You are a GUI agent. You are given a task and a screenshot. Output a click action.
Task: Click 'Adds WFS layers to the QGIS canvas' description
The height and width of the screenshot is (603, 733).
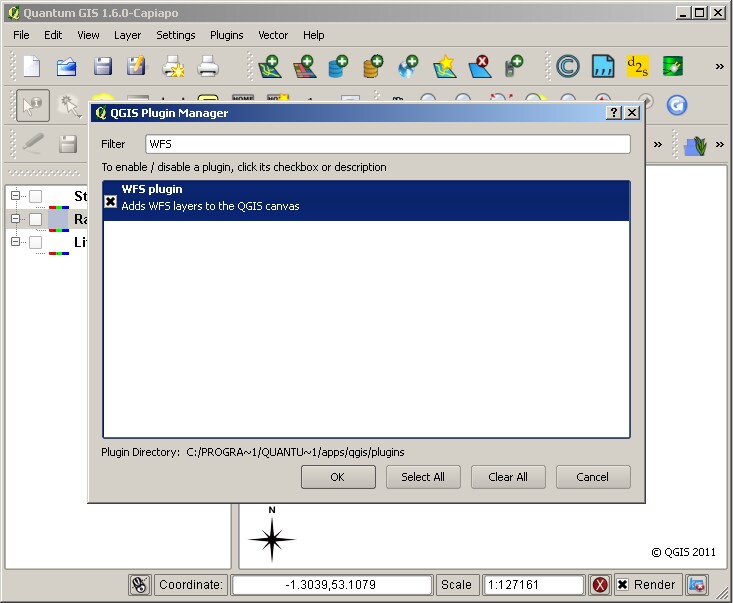pyautogui.click(x=210, y=206)
